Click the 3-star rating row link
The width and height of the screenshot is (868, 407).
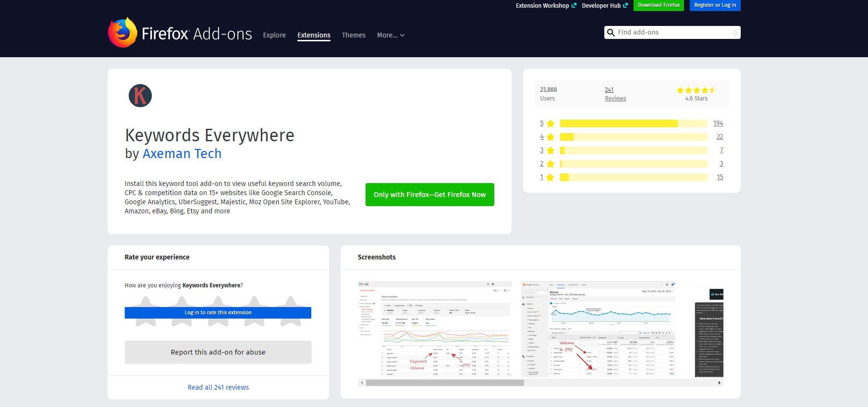[x=547, y=150]
